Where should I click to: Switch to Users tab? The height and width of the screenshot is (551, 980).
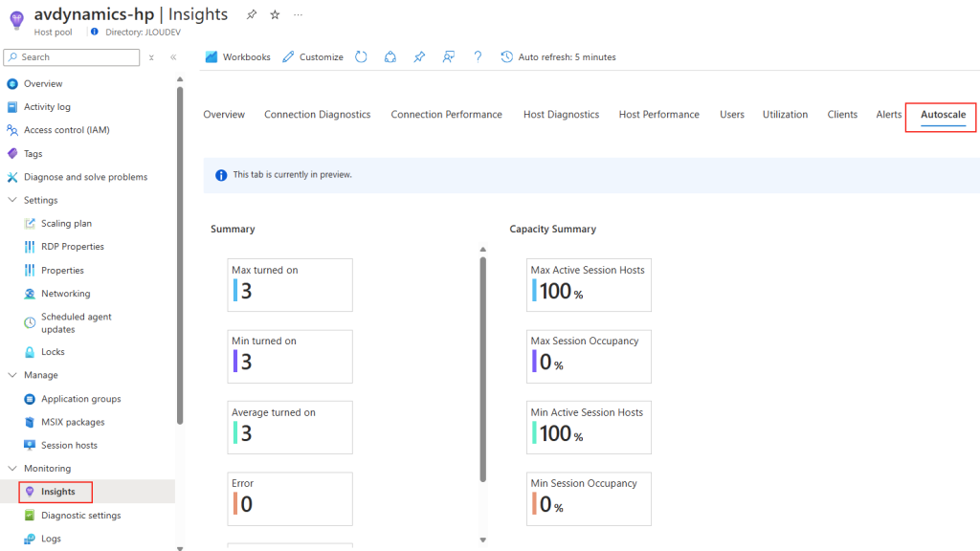732,115
